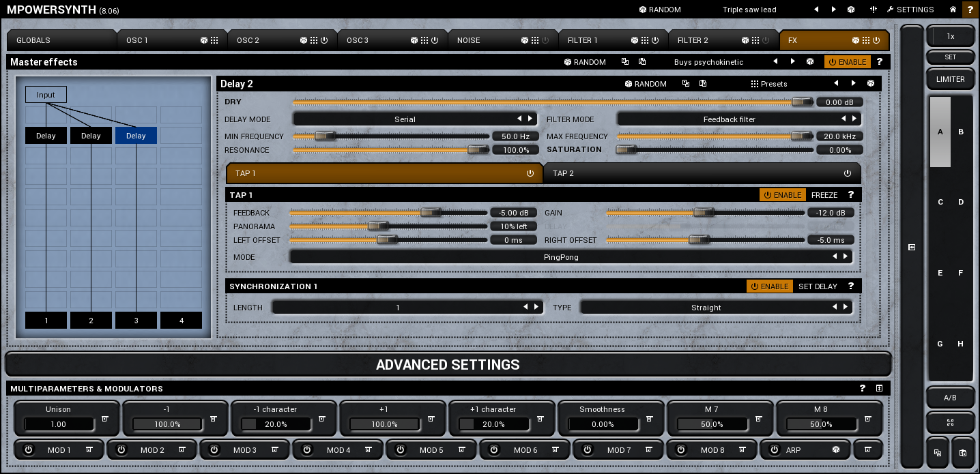Select the blue Delay block in the effects grid

[136, 136]
